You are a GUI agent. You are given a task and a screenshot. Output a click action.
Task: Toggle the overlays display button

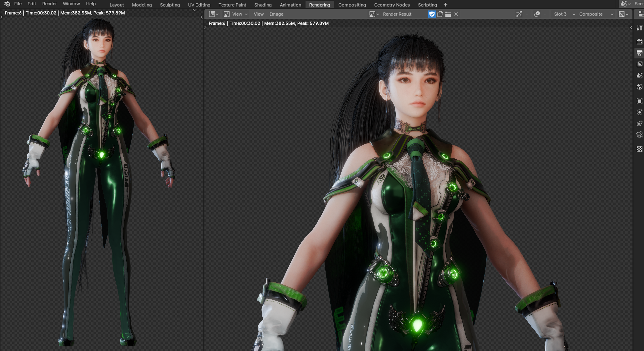click(537, 14)
